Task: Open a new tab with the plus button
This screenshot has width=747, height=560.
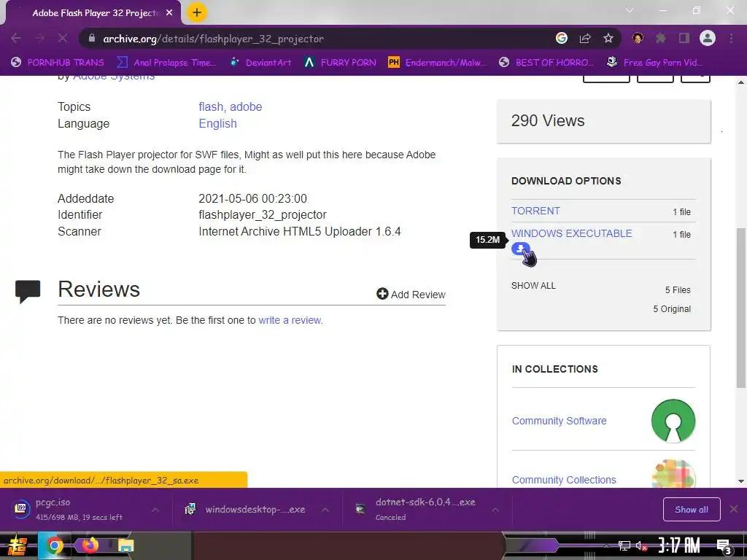Action: coord(197,12)
